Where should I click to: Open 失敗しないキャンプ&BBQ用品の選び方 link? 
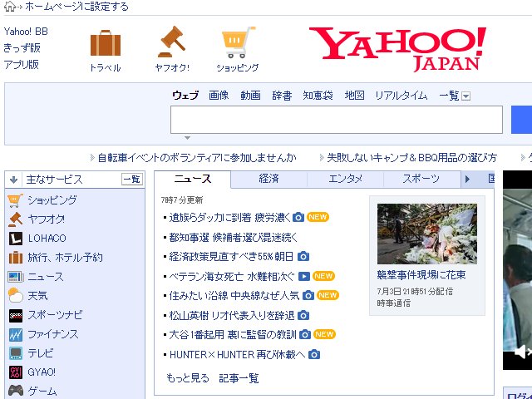point(412,158)
